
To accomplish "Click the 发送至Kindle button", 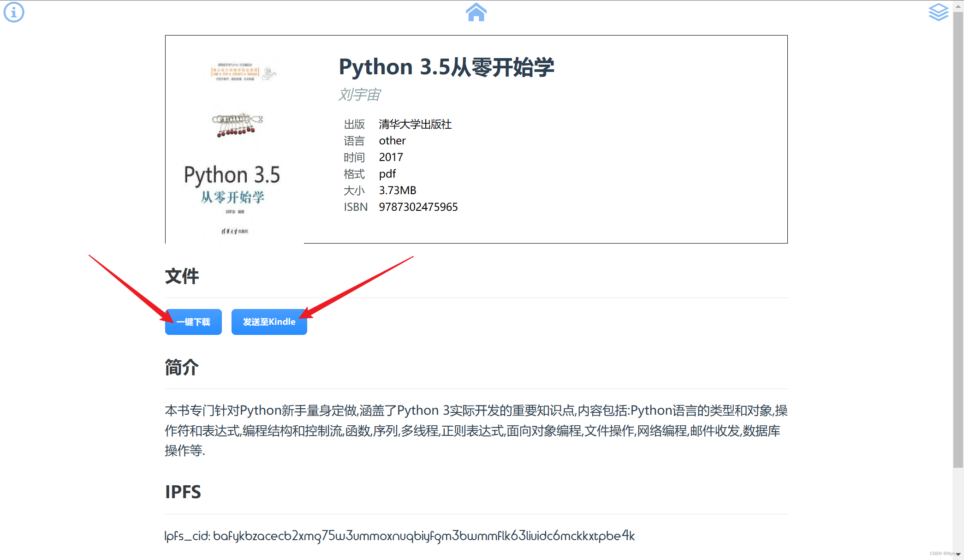I will click(x=269, y=322).
